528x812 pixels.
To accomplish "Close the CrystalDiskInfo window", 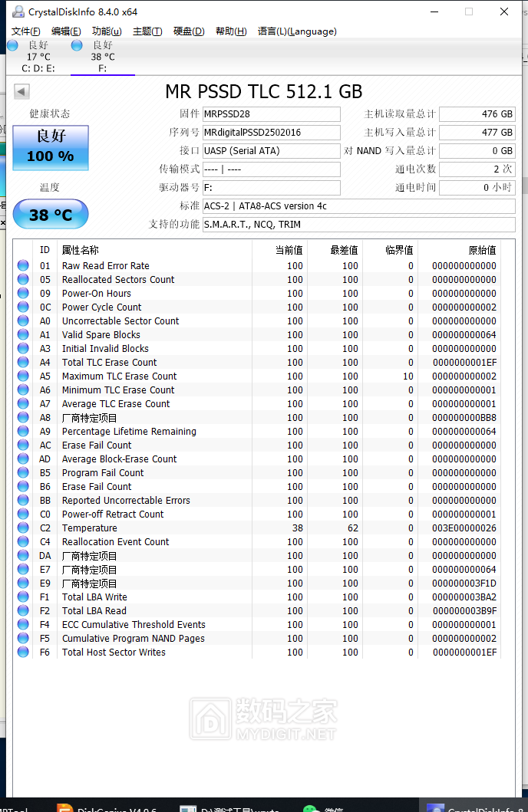I will [x=503, y=12].
